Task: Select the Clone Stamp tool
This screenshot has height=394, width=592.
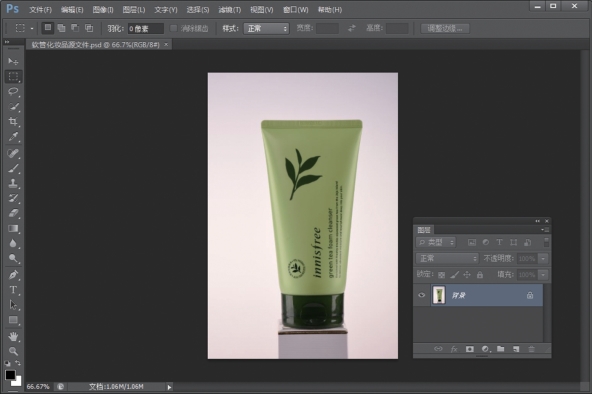Action: point(13,183)
